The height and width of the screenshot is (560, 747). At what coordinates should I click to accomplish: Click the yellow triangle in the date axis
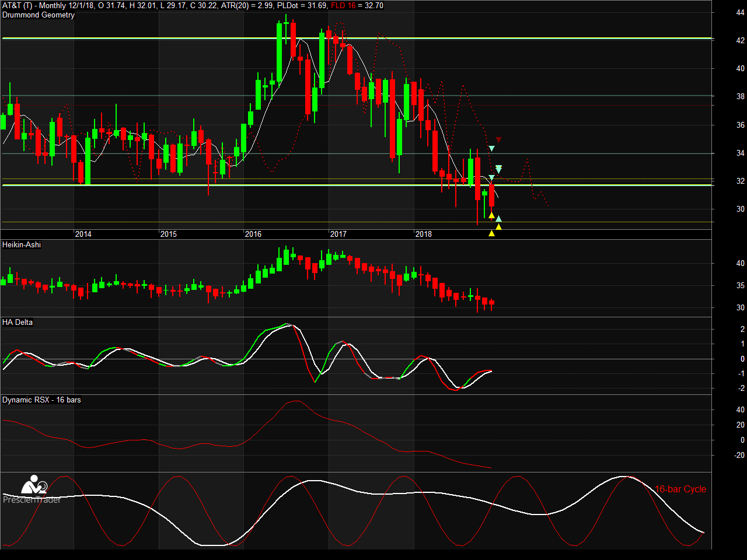pos(491,234)
